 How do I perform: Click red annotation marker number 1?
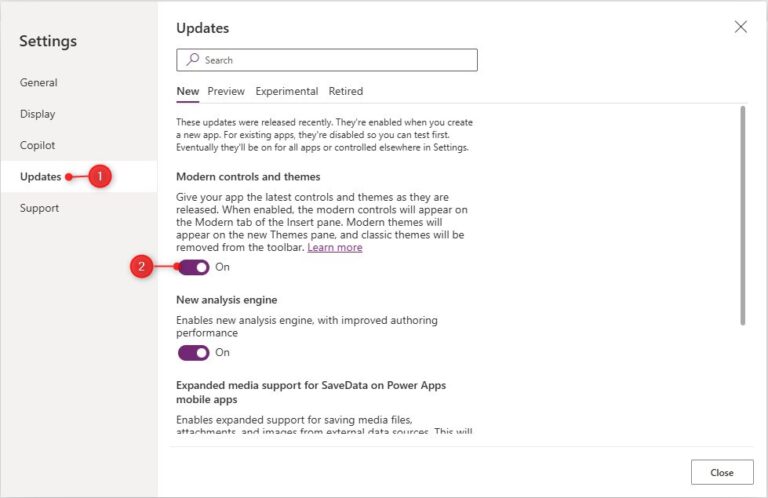[x=99, y=177]
